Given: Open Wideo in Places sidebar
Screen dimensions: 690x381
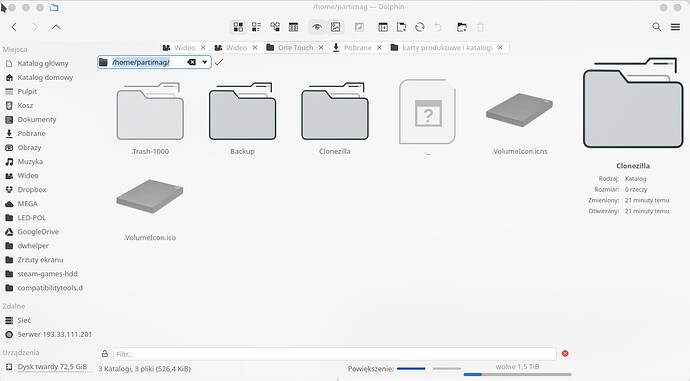Looking at the screenshot, I should [28, 176].
